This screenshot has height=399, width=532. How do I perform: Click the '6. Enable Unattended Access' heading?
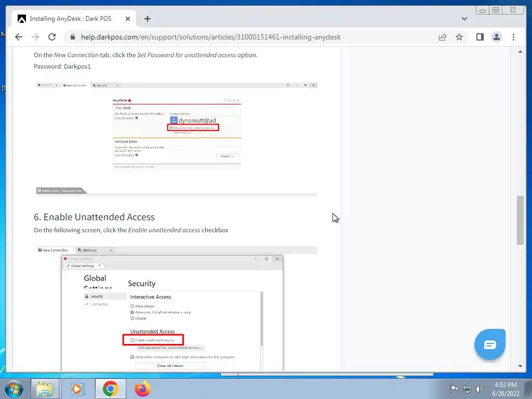tap(95, 217)
